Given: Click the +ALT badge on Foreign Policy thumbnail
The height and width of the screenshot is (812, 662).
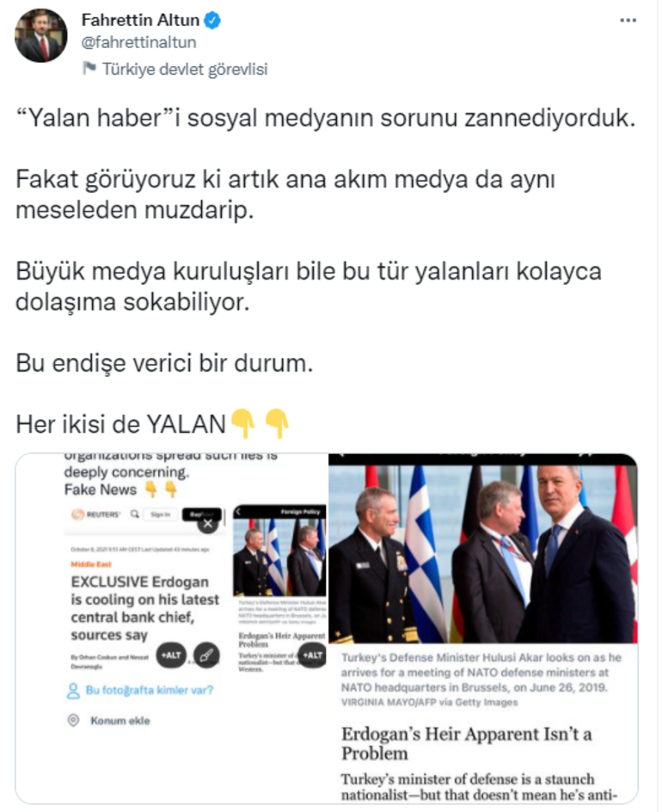Looking at the screenshot, I should click(312, 655).
